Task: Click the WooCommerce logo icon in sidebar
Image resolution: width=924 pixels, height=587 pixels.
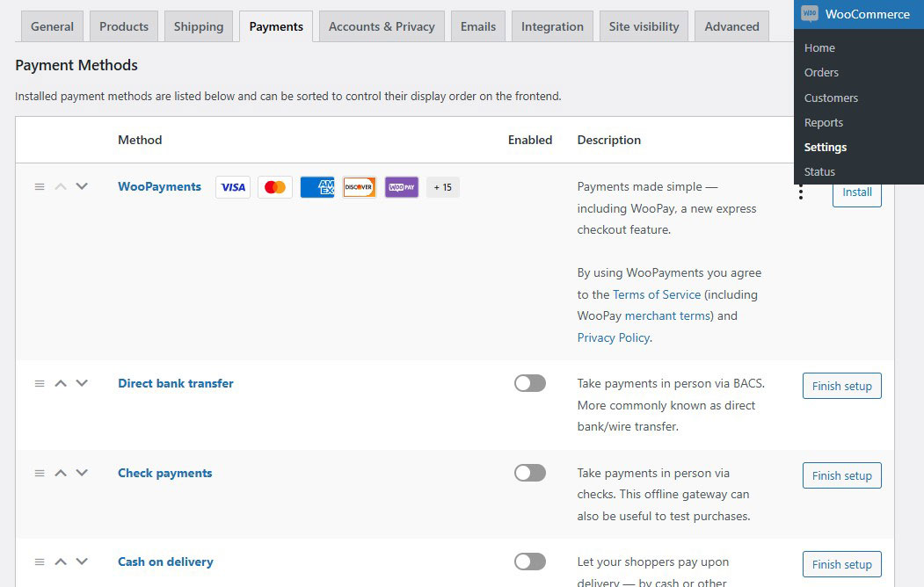Action: pyautogui.click(x=810, y=13)
